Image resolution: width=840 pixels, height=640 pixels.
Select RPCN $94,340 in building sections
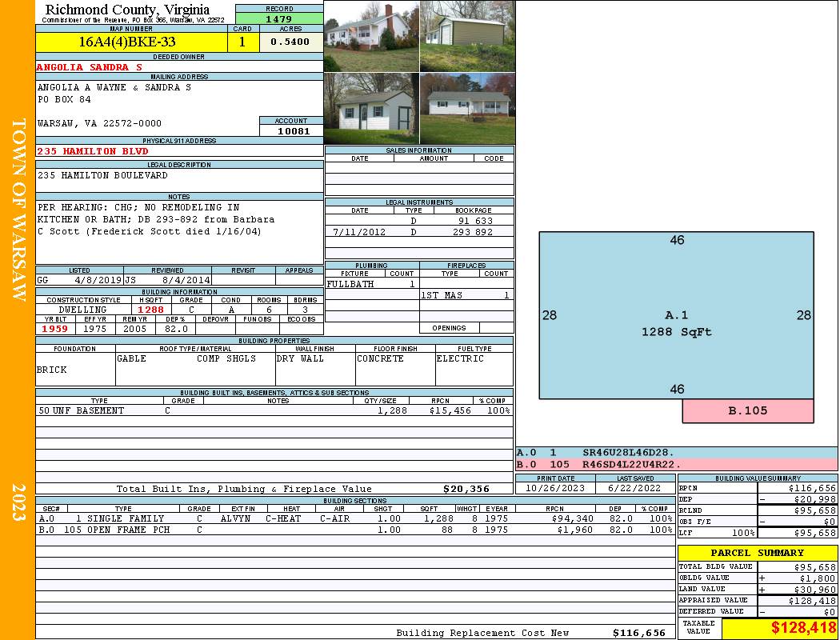point(572,518)
